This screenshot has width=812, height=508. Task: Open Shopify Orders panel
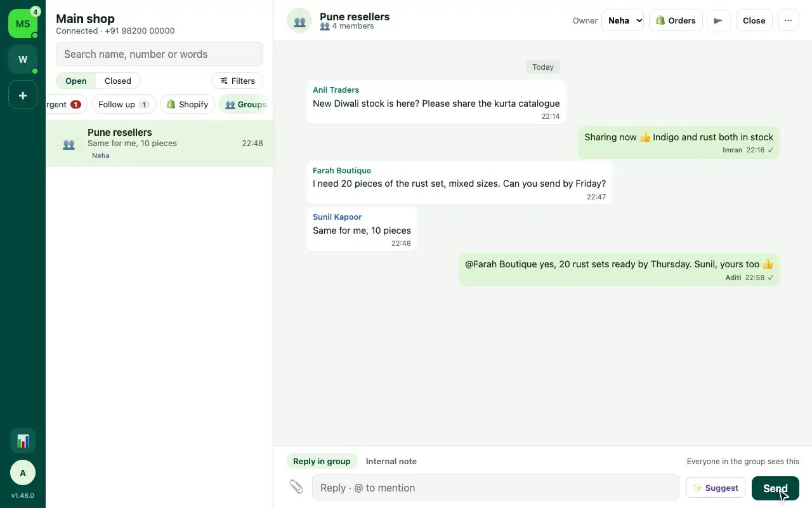click(x=676, y=20)
